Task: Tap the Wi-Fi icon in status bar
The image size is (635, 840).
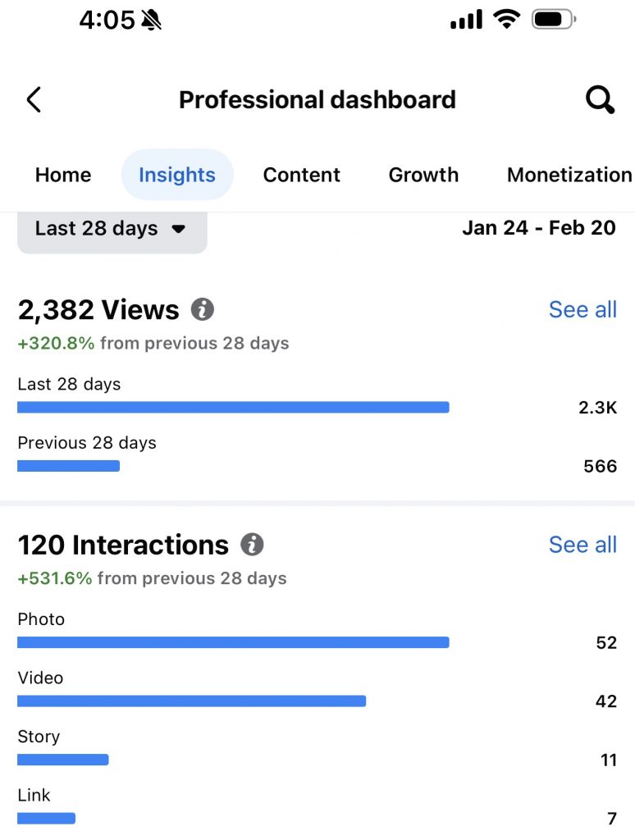Action: (x=508, y=20)
